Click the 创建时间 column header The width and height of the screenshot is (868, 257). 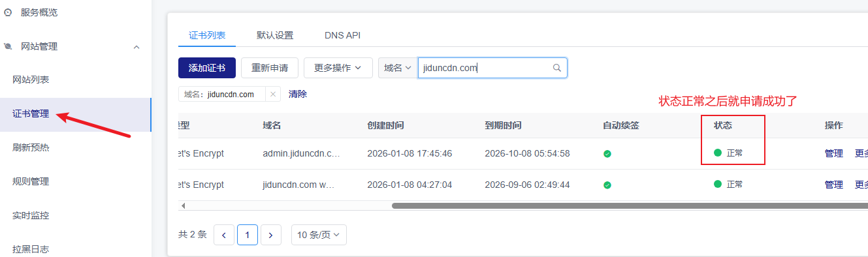click(x=385, y=125)
